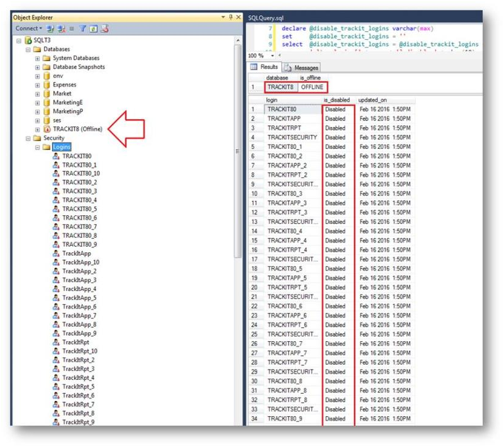This screenshot has height=447, width=504.
Task: Close the Object Explorer panel
Action: pos(238,17)
